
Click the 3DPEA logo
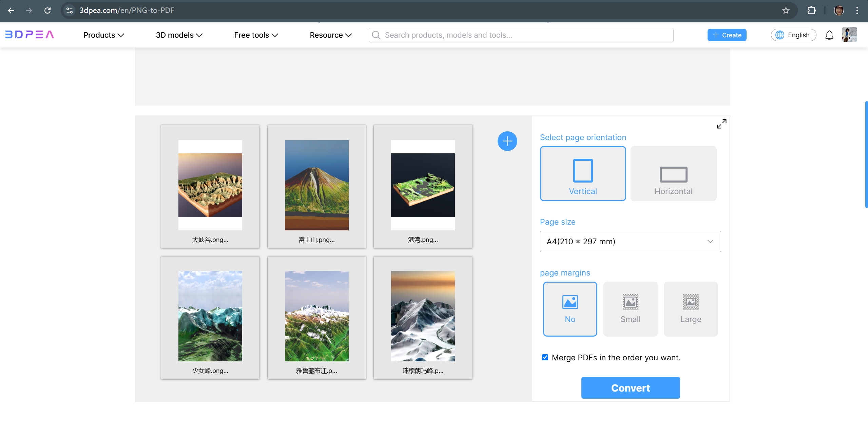pos(29,35)
